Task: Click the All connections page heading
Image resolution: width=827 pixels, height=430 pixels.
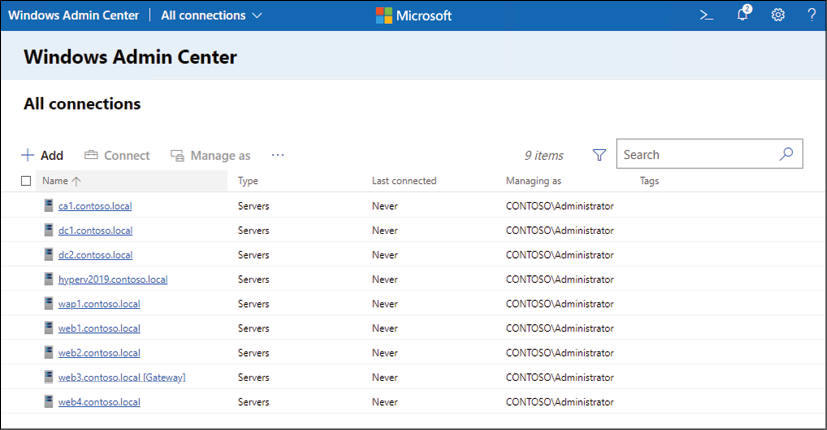Action: [82, 104]
